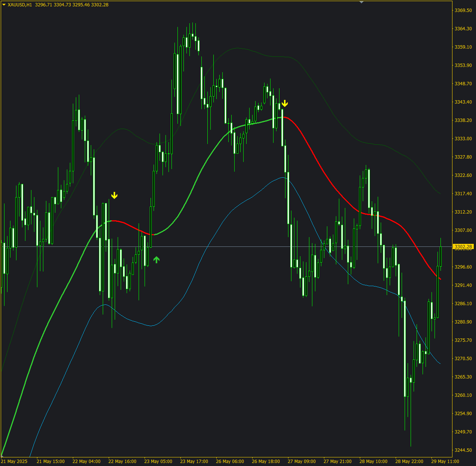Click the 27 May 21:00 time label

337,462
